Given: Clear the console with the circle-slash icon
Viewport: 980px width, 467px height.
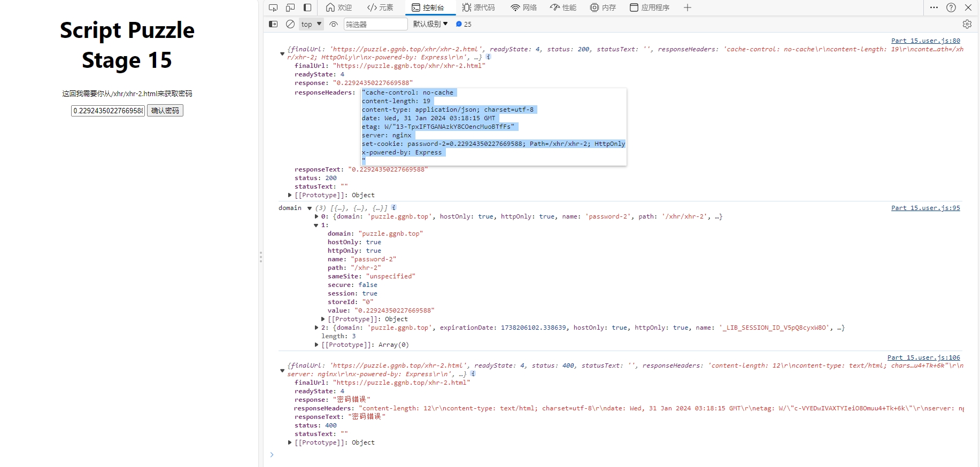Looking at the screenshot, I should (x=290, y=24).
